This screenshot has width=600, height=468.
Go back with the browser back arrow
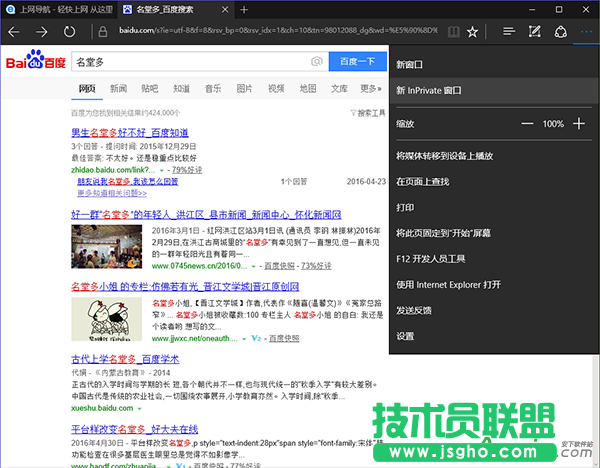click(x=14, y=32)
